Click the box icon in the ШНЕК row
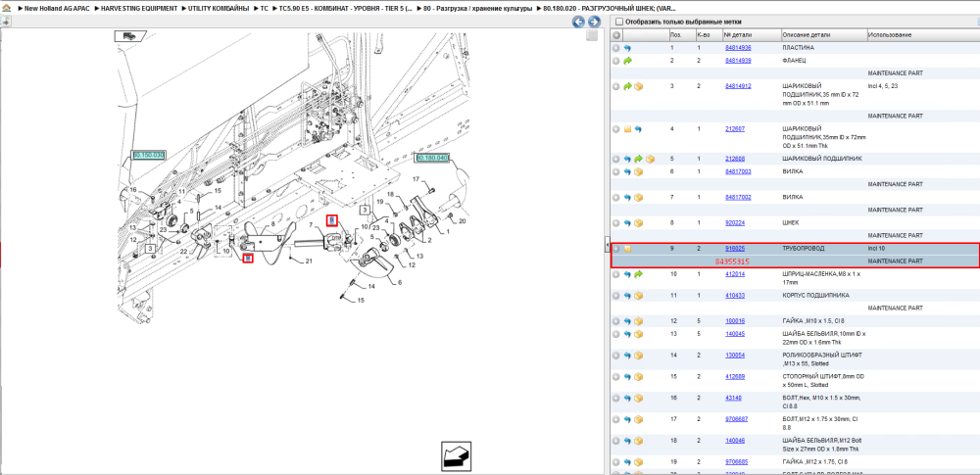This screenshot has height=475, width=980. coord(639,223)
